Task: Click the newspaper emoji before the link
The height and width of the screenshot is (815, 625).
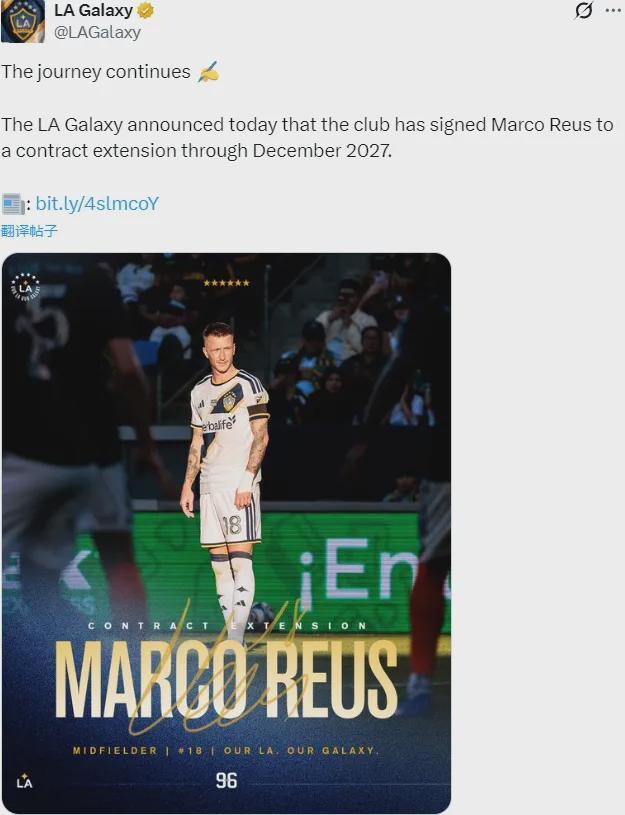Action: (13, 204)
